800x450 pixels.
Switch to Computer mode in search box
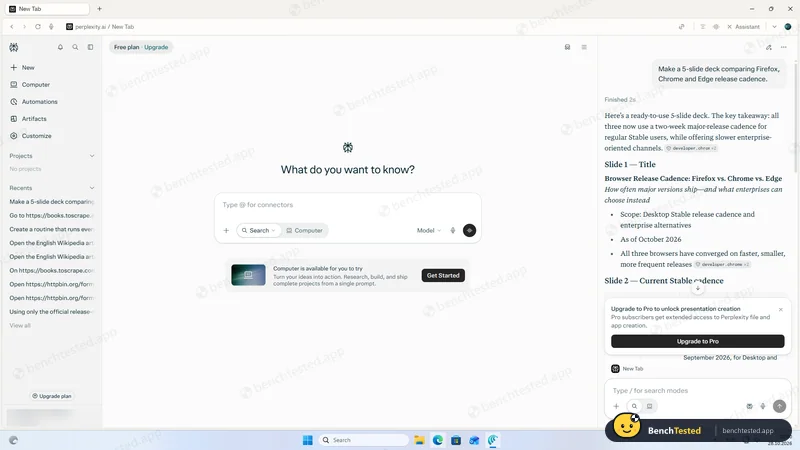click(304, 231)
